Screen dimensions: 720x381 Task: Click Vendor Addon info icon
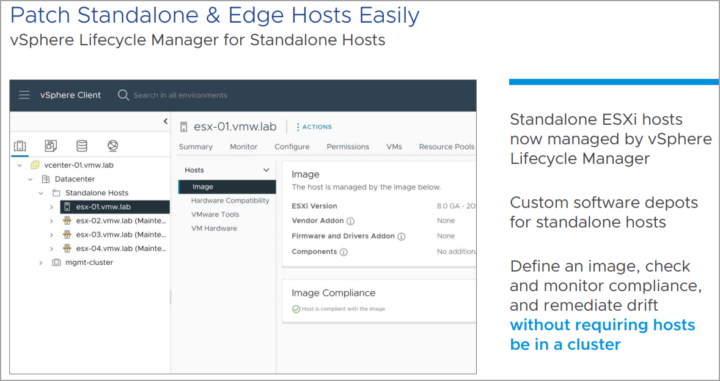click(350, 221)
